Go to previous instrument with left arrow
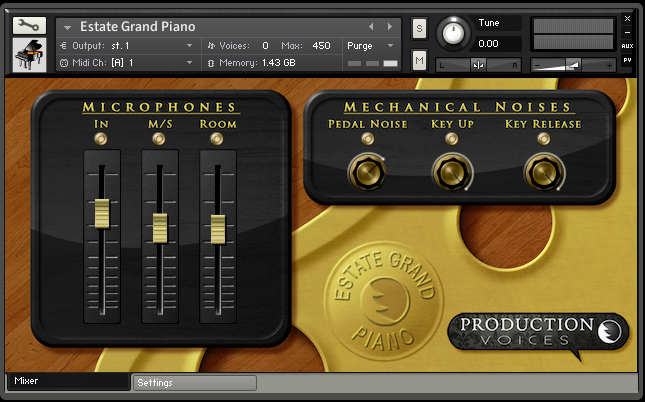This screenshot has width=645, height=402. coord(371,27)
